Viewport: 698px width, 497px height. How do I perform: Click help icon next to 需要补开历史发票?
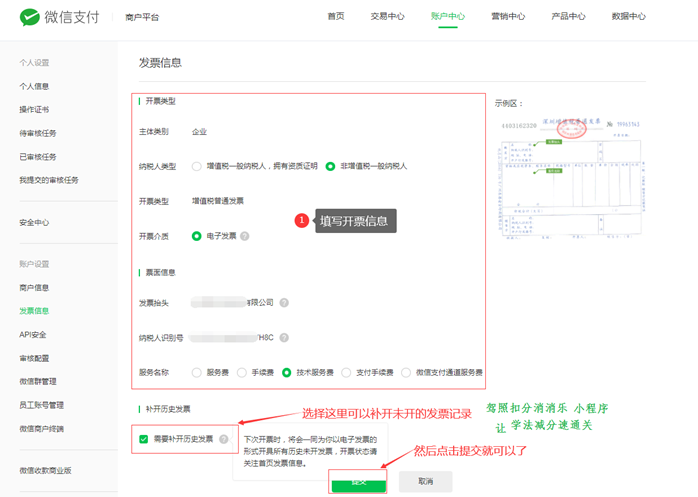[x=224, y=439]
